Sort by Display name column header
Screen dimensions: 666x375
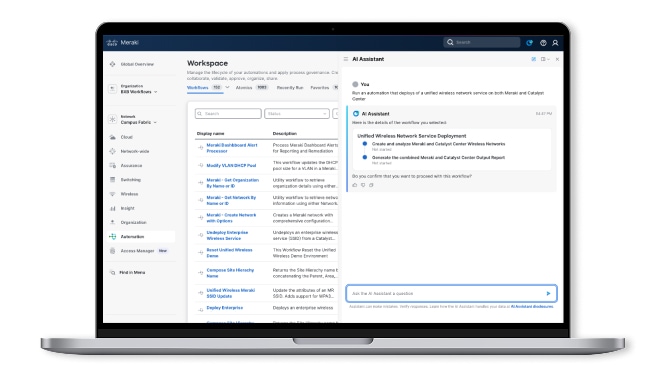coord(210,133)
